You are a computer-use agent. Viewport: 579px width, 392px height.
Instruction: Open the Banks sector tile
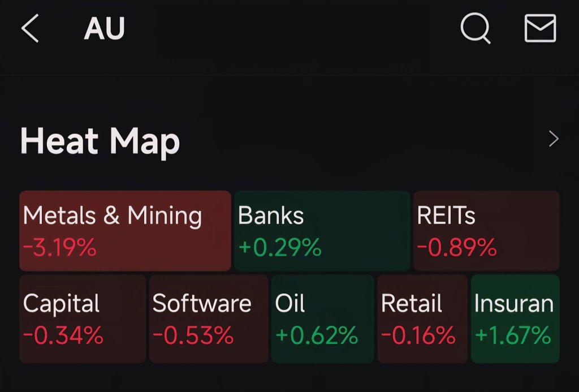(322, 231)
